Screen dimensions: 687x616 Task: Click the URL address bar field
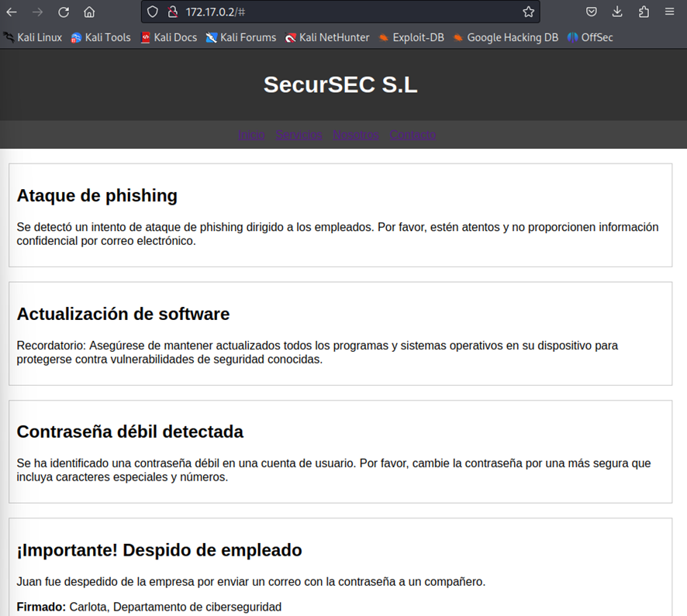[349, 12]
